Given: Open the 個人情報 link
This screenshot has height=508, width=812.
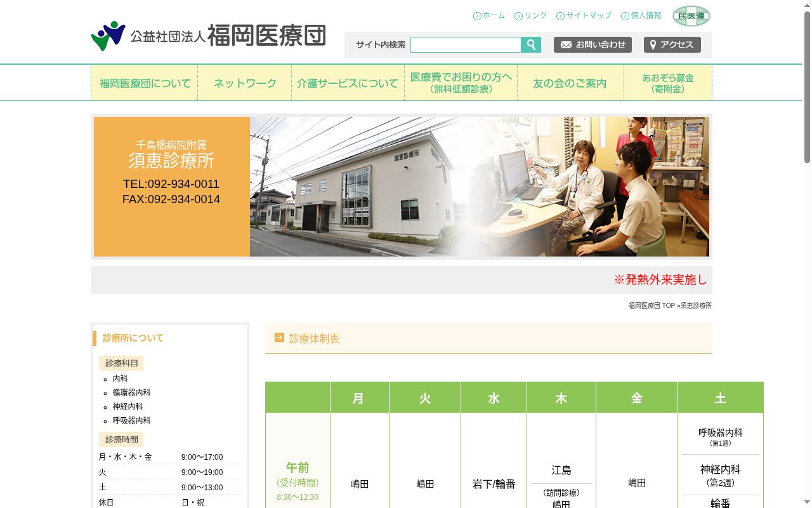Looking at the screenshot, I should 641,16.
